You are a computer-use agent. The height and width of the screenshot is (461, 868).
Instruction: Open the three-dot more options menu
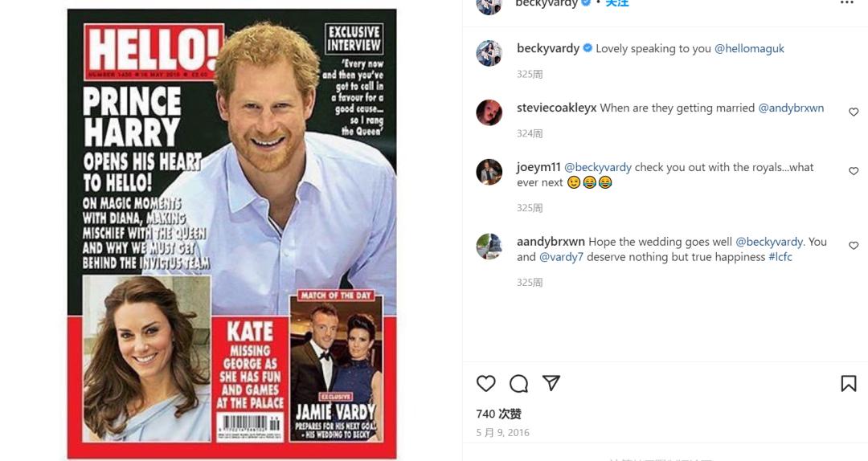click(x=847, y=3)
